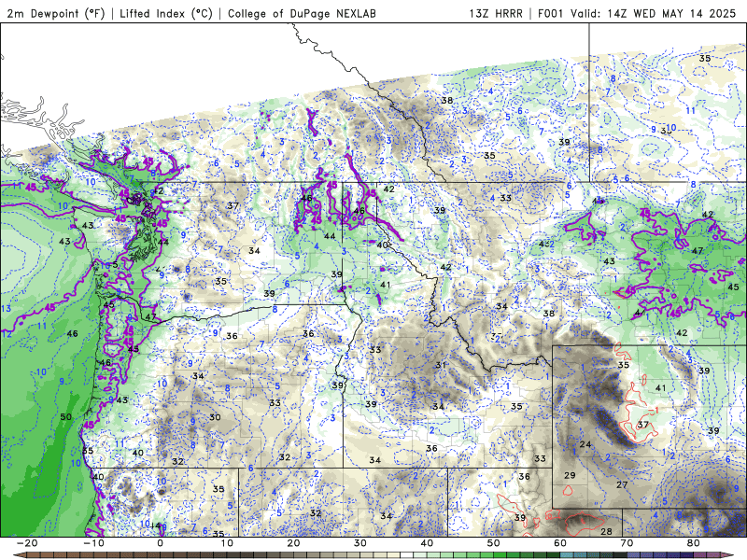Click the 50 label on the color scale

tap(494, 543)
